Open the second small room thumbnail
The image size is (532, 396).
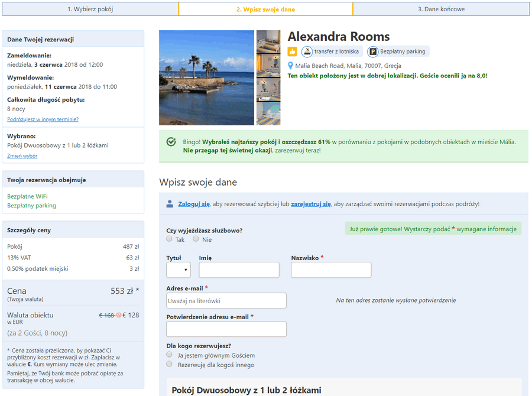tap(268, 66)
